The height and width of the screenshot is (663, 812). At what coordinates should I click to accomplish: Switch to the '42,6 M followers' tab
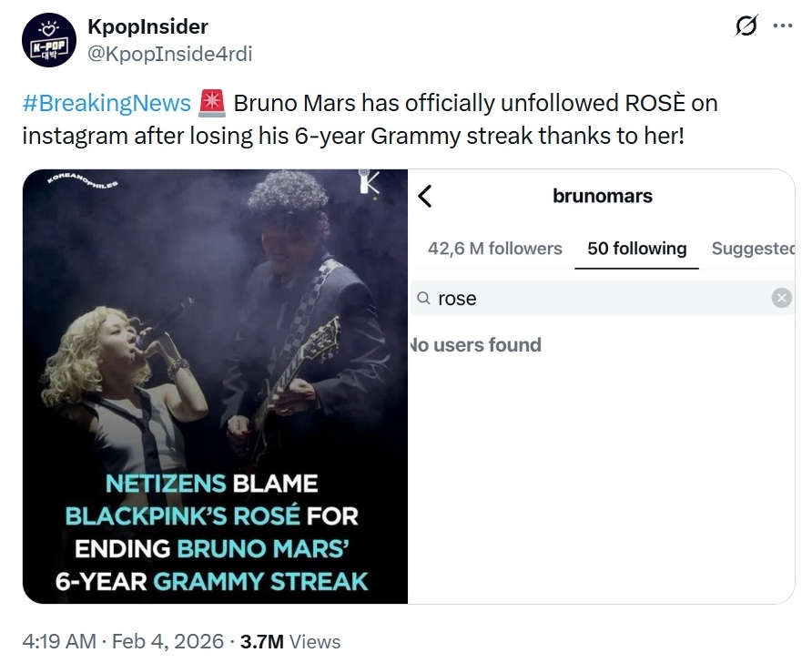pos(495,249)
